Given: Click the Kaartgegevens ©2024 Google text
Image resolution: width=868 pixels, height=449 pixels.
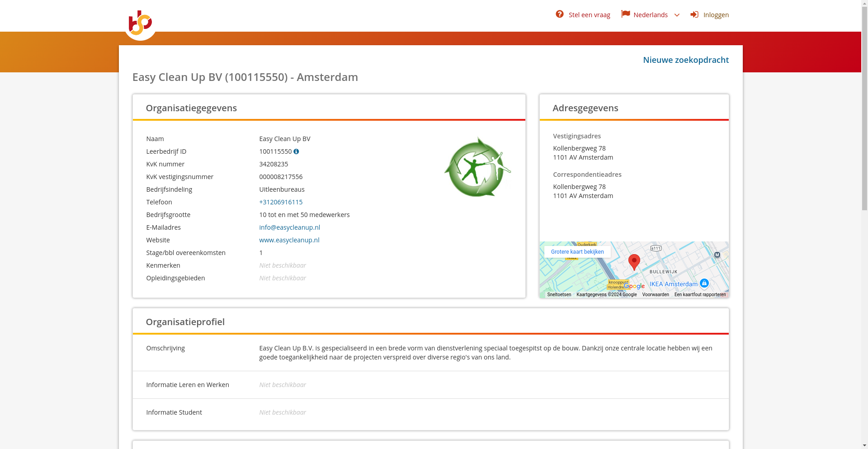Looking at the screenshot, I should 607,294.
